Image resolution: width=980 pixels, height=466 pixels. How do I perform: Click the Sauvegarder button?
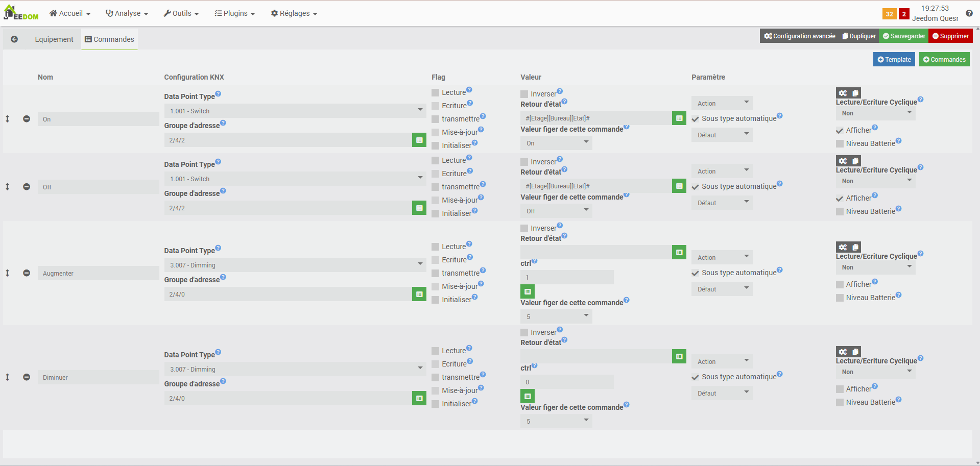point(903,36)
